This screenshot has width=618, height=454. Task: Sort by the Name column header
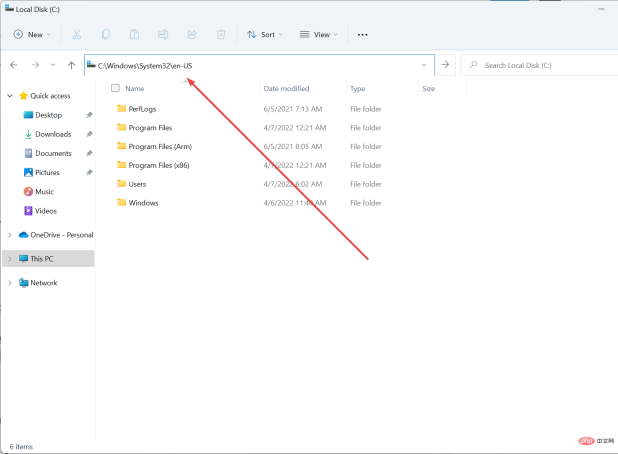(x=134, y=89)
